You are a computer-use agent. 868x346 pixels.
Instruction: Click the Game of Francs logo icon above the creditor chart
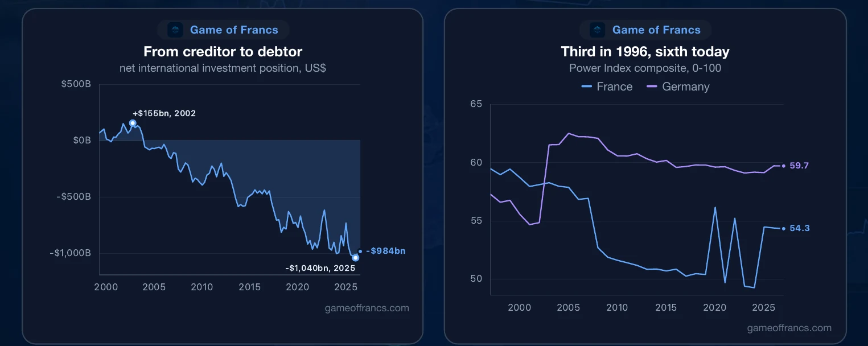175,30
